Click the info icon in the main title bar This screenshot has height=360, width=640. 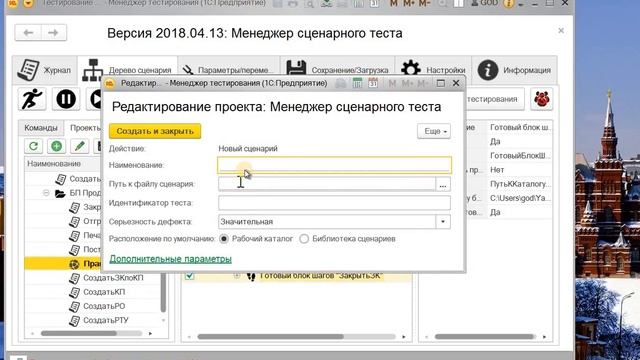pyautogui.click(x=509, y=4)
